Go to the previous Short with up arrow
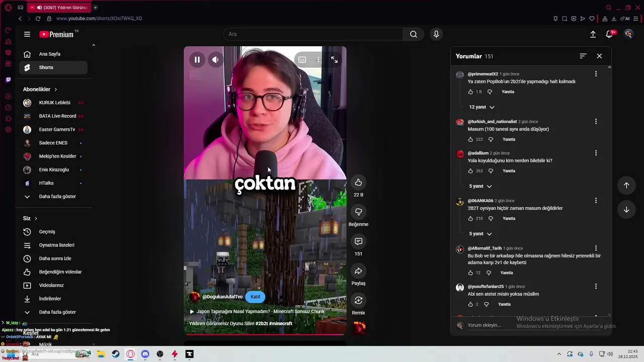Viewport: 644px width, 362px height. point(626,185)
